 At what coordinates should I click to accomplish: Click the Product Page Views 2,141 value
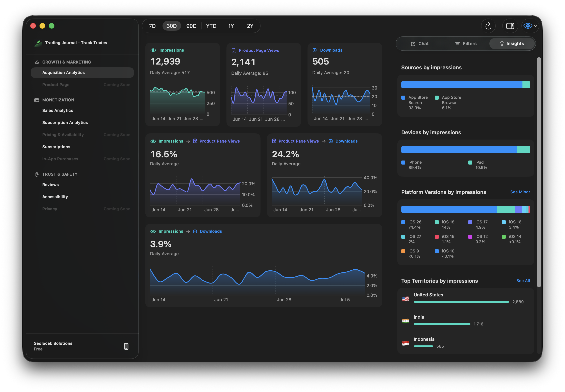click(243, 62)
